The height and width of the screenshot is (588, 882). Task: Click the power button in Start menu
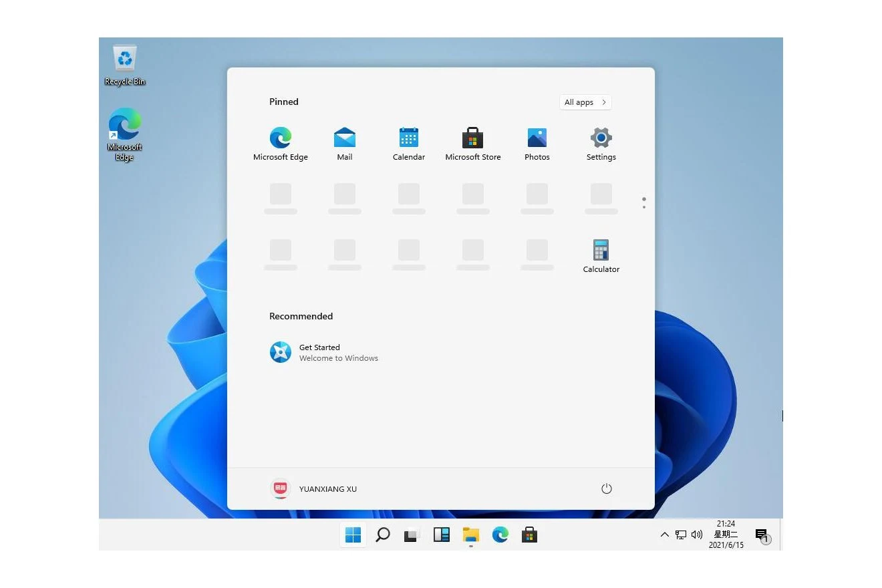pos(606,489)
